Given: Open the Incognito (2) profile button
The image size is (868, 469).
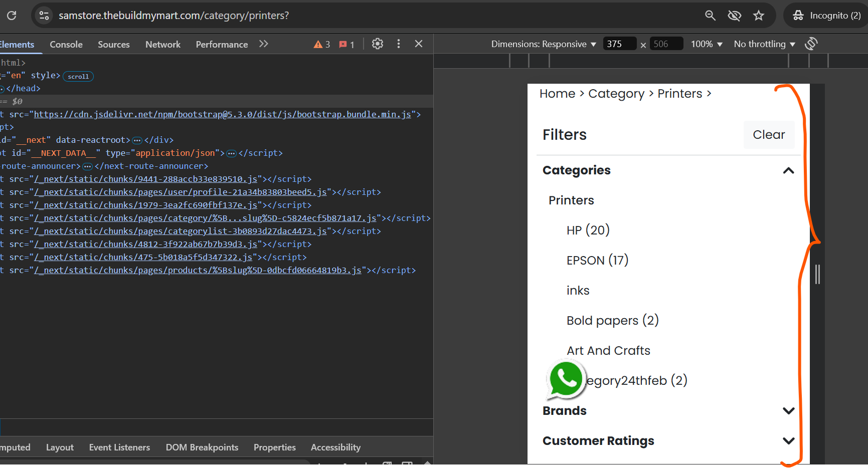Looking at the screenshot, I should pyautogui.click(x=827, y=16).
